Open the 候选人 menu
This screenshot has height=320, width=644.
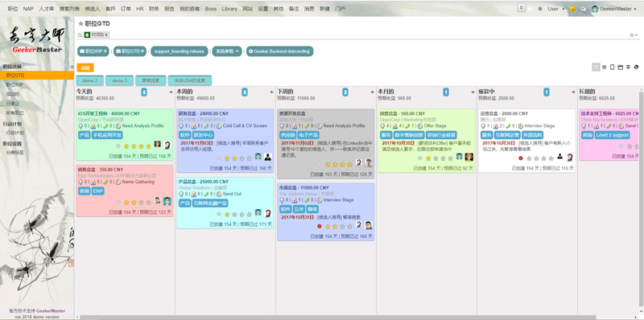pyautogui.click(x=93, y=9)
